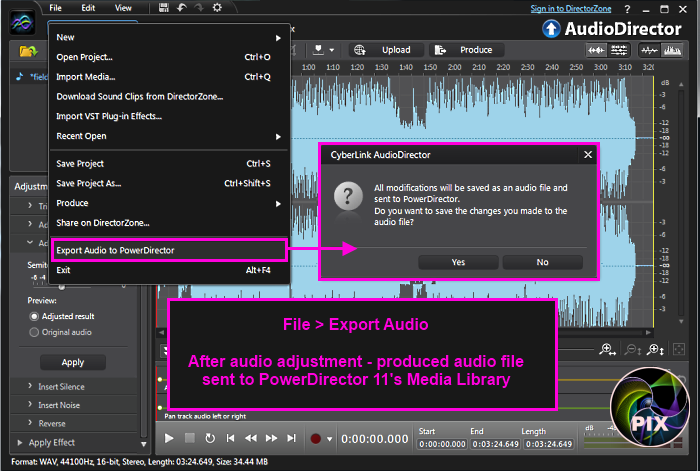Click Sign in to DirectorZone link
The image size is (700, 471).
pyautogui.click(x=571, y=8)
